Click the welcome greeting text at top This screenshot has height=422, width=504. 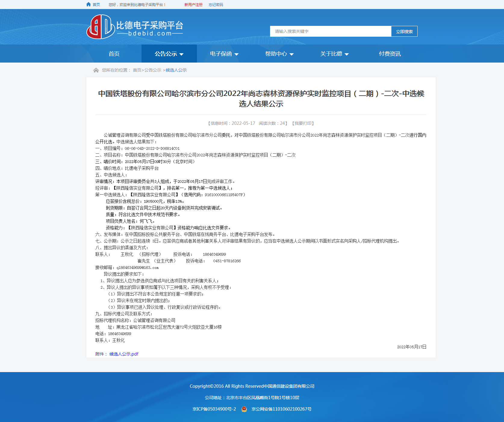point(137,5)
